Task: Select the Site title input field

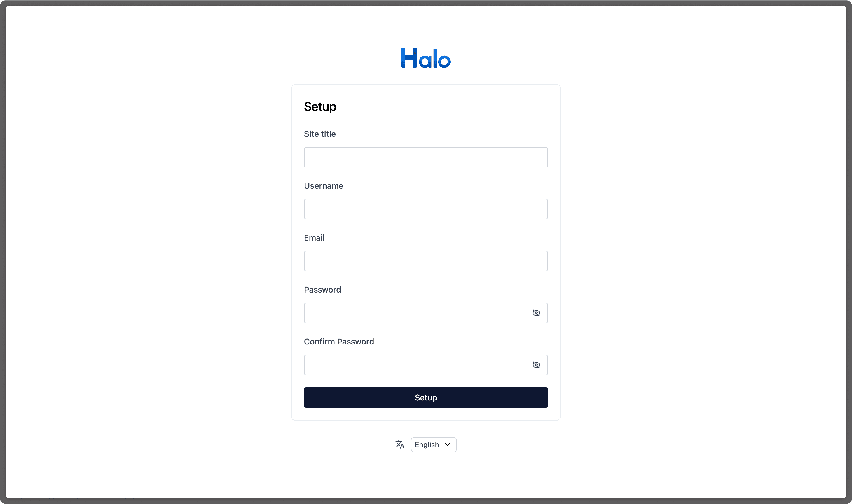Action: click(426, 157)
